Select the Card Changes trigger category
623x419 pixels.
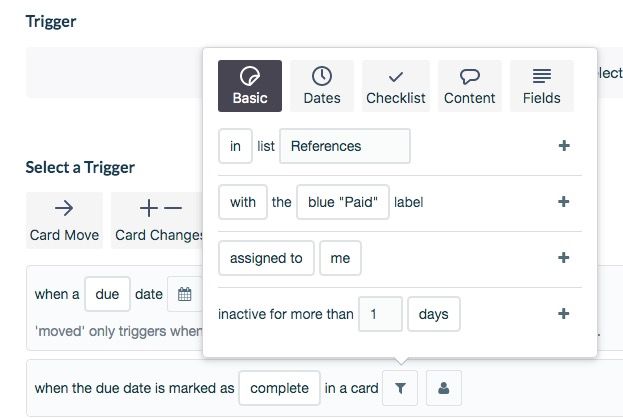click(x=157, y=220)
